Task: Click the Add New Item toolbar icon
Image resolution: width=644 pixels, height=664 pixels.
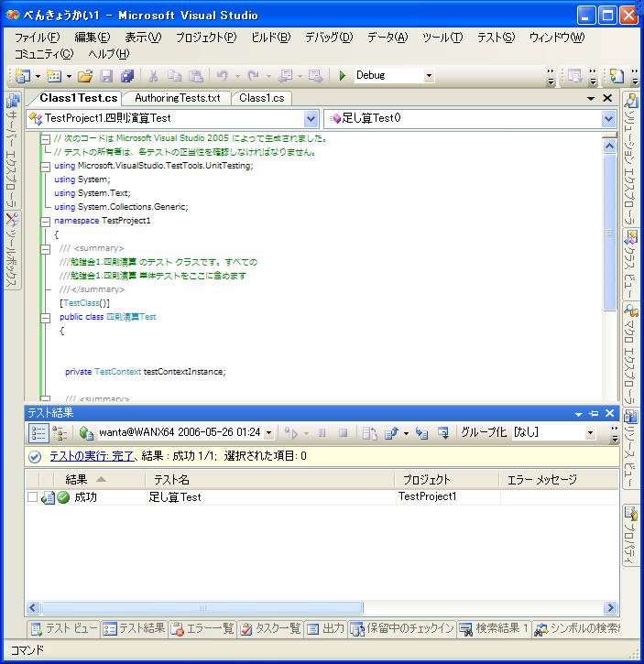Action: click(54, 76)
